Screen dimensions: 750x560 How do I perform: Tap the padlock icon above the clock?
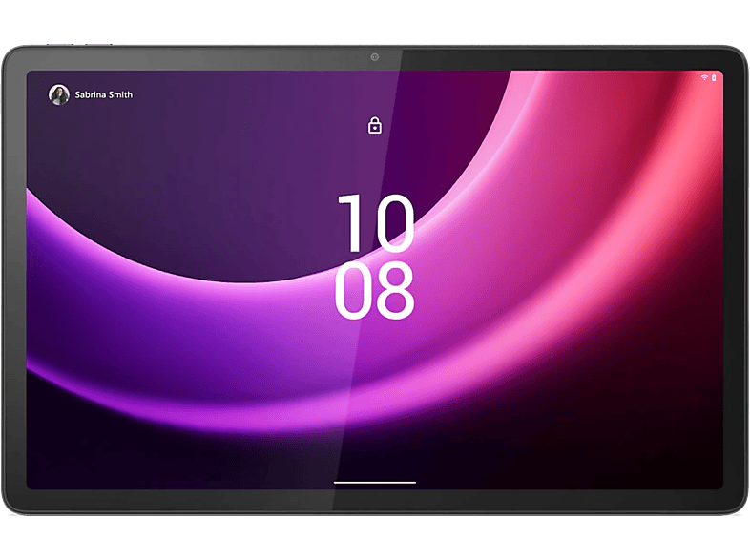[374, 126]
